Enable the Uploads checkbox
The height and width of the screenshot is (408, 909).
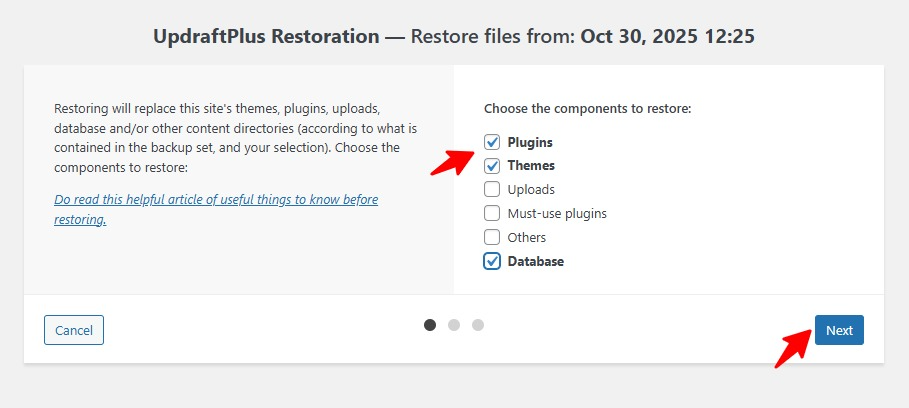coord(492,189)
